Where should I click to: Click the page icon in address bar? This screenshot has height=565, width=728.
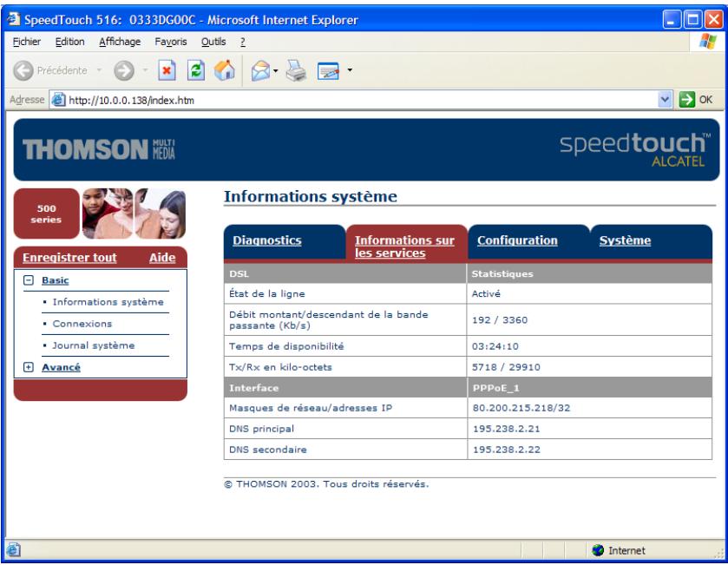click(58, 100)
